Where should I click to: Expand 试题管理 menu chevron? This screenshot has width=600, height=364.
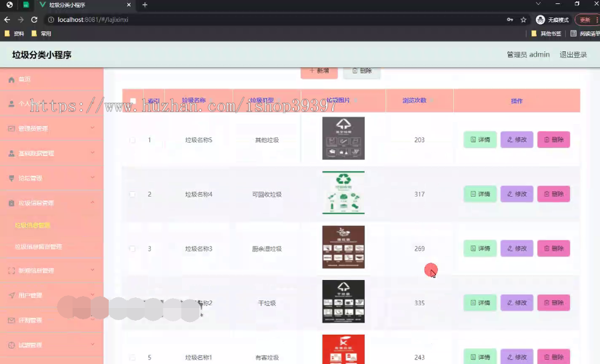click(92, 345)
